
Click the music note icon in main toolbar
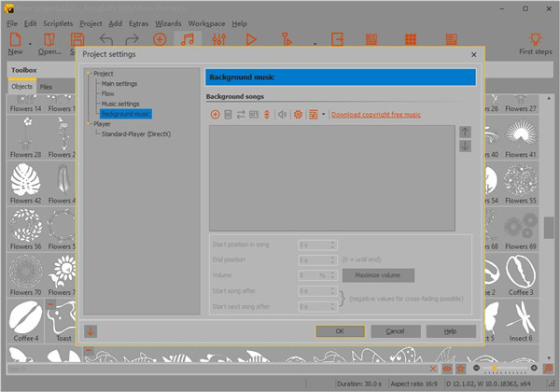coord(188,39)
